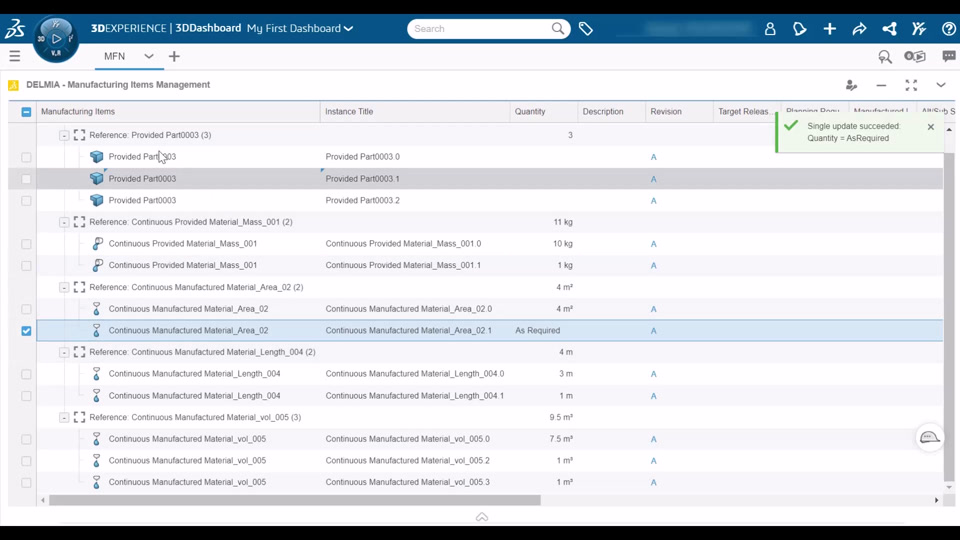960x540 pixels.
Task: Click the tag icon beside search
Action: [586, 29]
